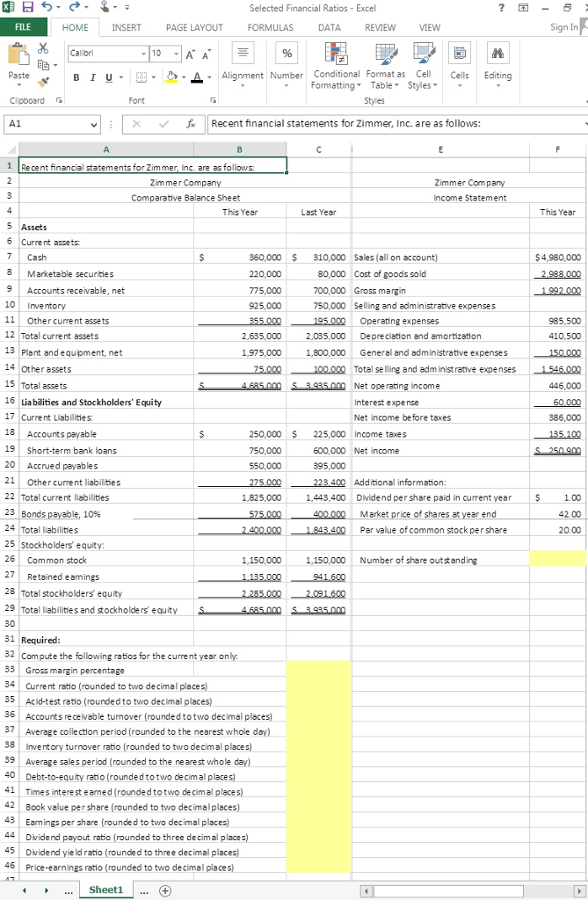Open fill color dropdown arrow
The height and width of the screenshot is (900, 588).
tap(184, 77)
